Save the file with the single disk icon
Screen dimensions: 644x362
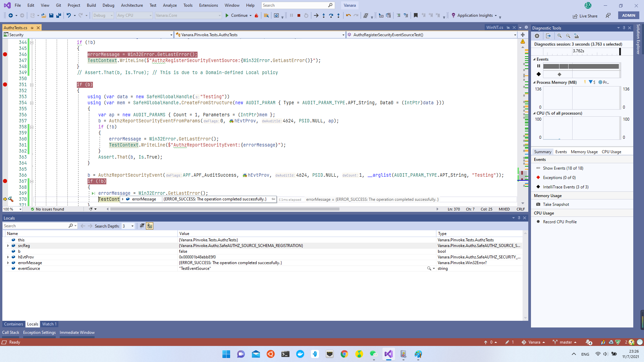coord(51,15)
